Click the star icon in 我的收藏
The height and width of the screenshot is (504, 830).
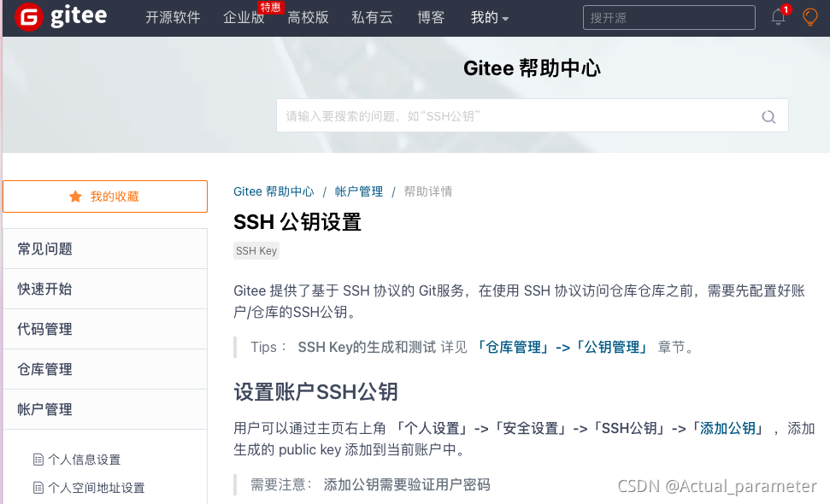[75, 196]
